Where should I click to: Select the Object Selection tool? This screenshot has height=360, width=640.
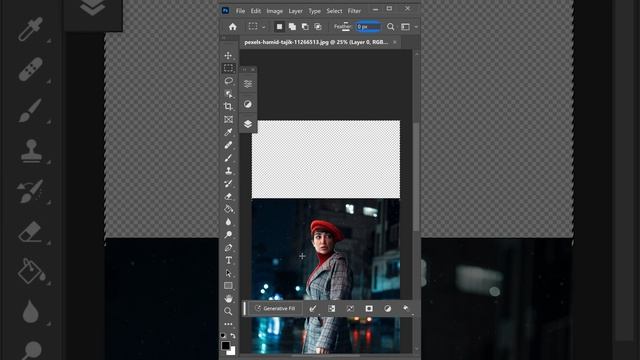[228, 94]
